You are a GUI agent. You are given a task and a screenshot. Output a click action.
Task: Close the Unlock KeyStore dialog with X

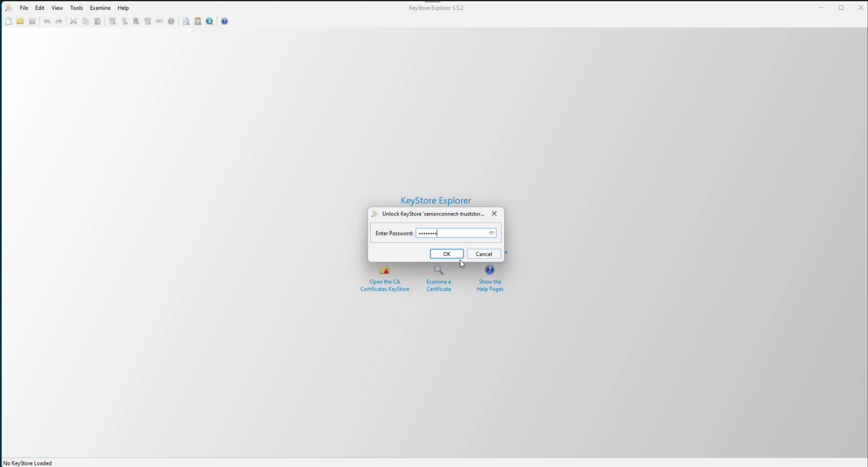(x=494, y=214)
